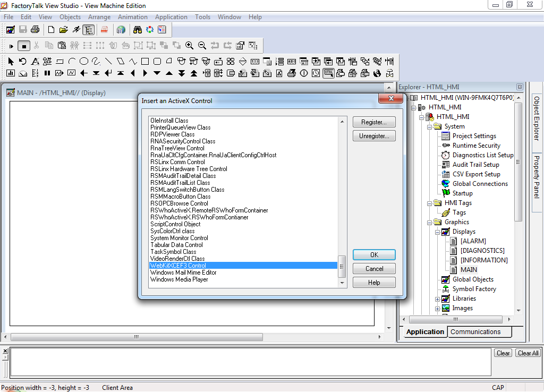Select the Rotate tool icon

(23, 62)
